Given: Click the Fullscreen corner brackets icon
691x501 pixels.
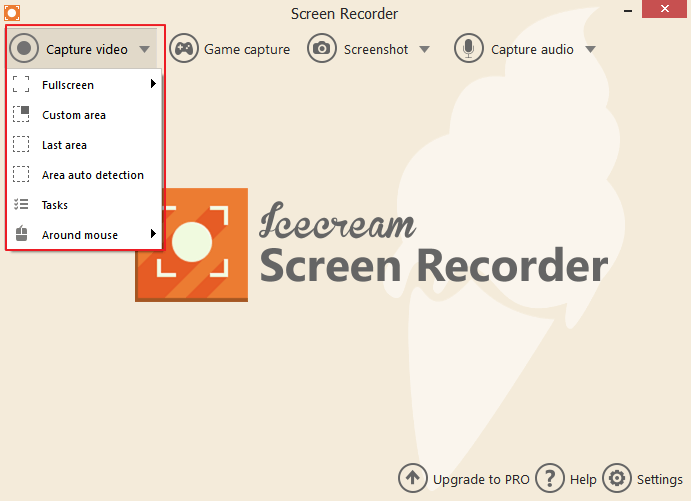Looking at the screenshot, I should pyautogui.click(x=21, y=84).
